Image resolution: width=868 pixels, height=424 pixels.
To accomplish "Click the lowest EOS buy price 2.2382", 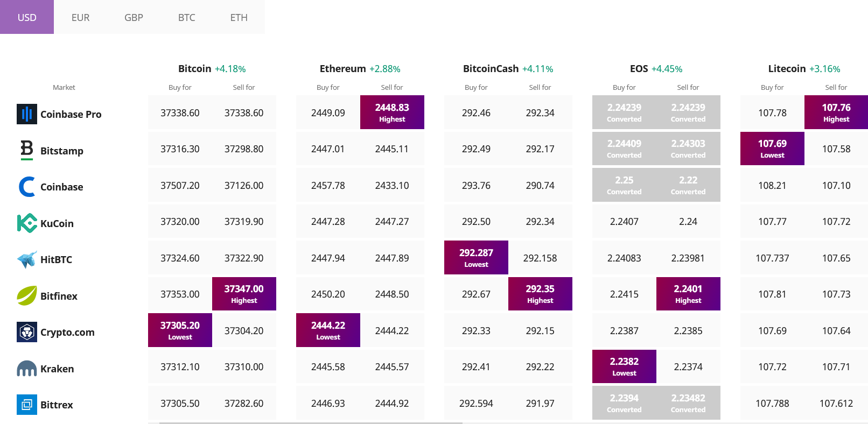I will (x=624, y=366).
